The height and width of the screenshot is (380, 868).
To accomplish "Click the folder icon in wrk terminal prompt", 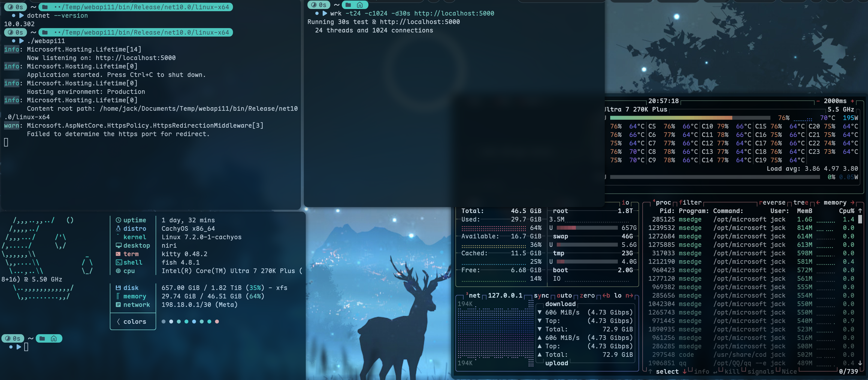I will tap(348, 5).
